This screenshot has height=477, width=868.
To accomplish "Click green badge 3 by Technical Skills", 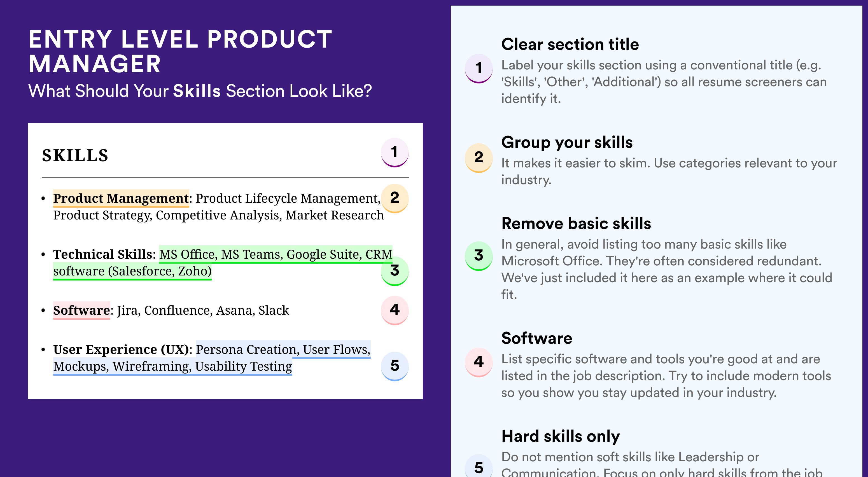I will coord(395,271).
